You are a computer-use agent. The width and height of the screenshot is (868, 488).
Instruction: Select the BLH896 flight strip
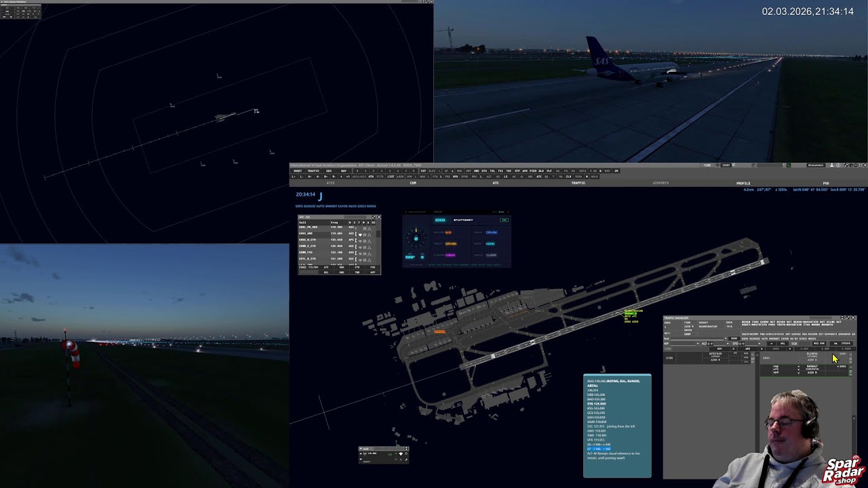(x=805, y=358)
